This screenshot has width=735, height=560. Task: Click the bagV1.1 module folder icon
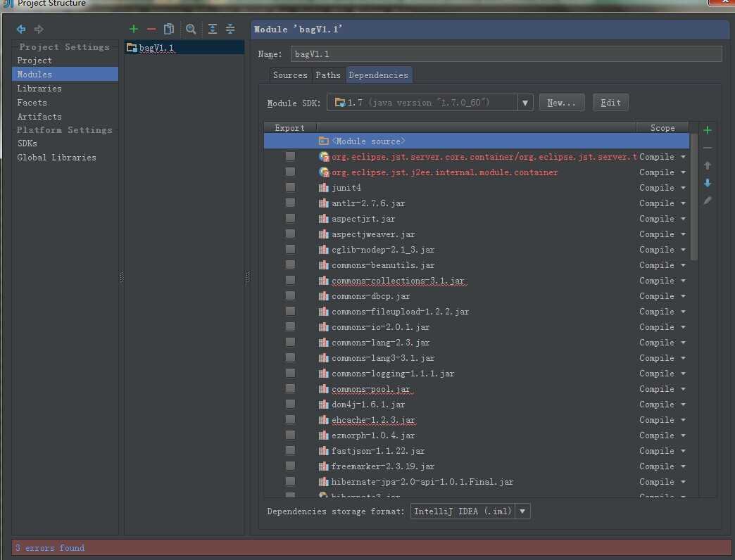(132, 48)
